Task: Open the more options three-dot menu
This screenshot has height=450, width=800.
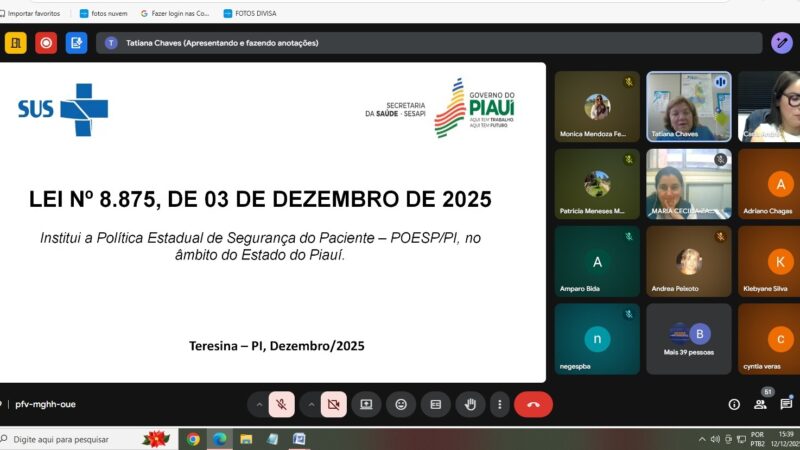Action: point(499,405)
